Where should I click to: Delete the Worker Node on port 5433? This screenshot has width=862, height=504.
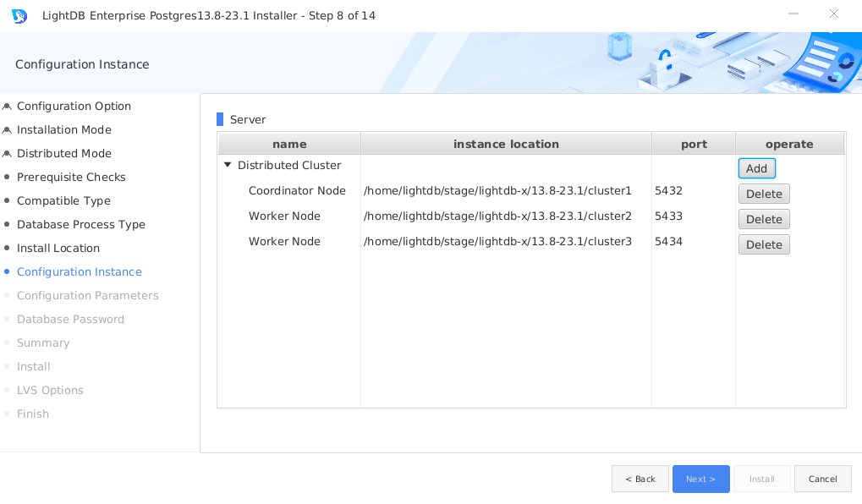click(x=764, y=219)
